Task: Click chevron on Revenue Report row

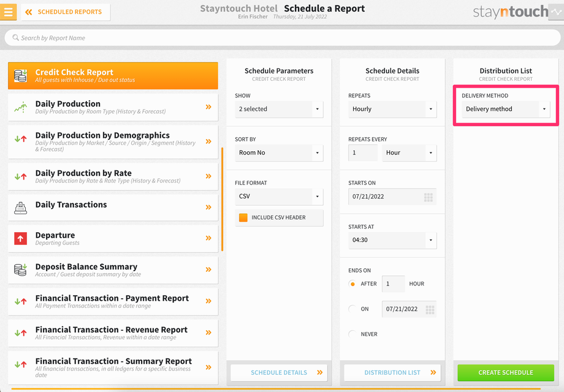Action: pos(208,333)
